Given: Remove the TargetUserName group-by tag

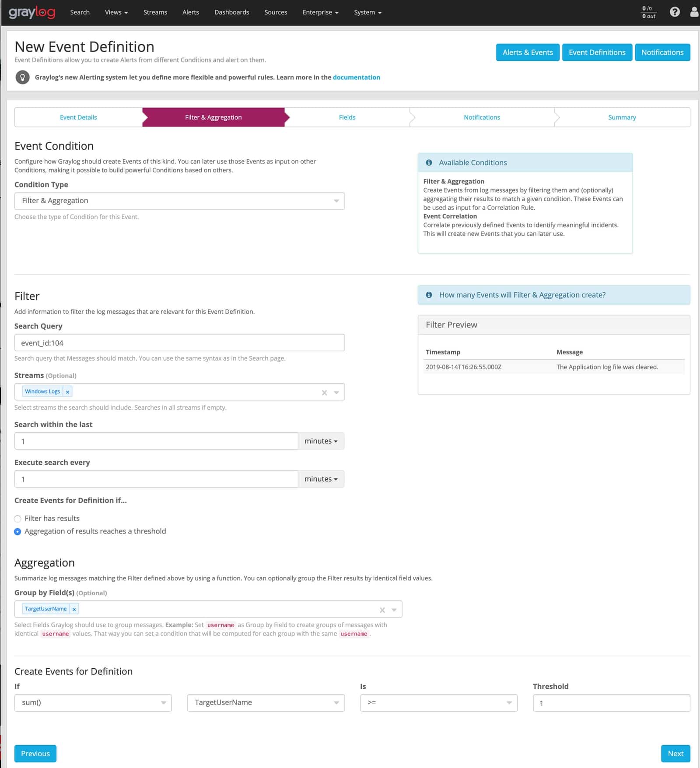Looking at the screenshot, I should pyautogui.click(x=74, y=609).
